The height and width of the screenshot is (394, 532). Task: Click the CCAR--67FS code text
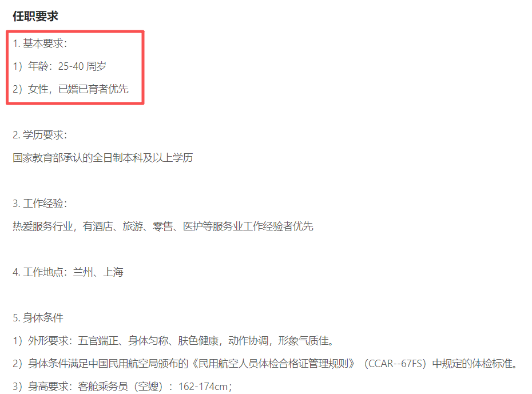pos(395,364)
